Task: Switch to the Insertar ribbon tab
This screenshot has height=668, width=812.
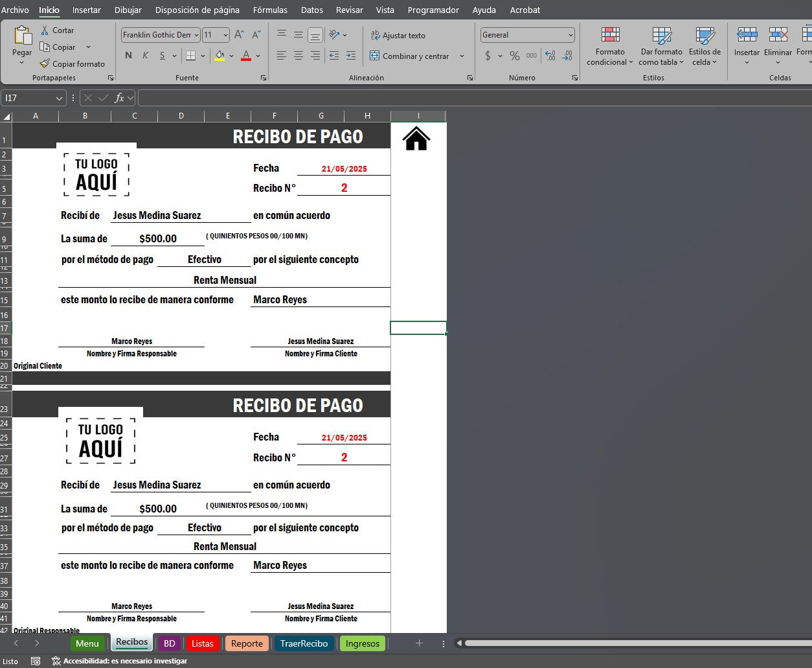Action: (x=87, y=10)
